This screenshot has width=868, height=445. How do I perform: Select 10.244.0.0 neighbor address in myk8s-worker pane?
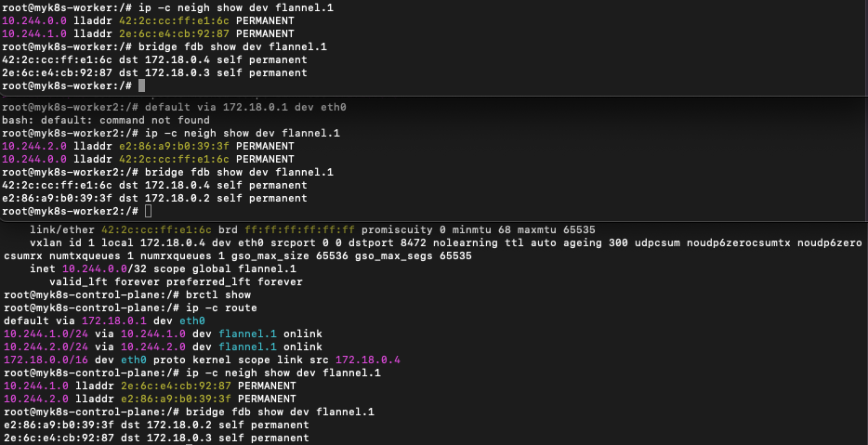pyautogui.click(x=35, y=21)
